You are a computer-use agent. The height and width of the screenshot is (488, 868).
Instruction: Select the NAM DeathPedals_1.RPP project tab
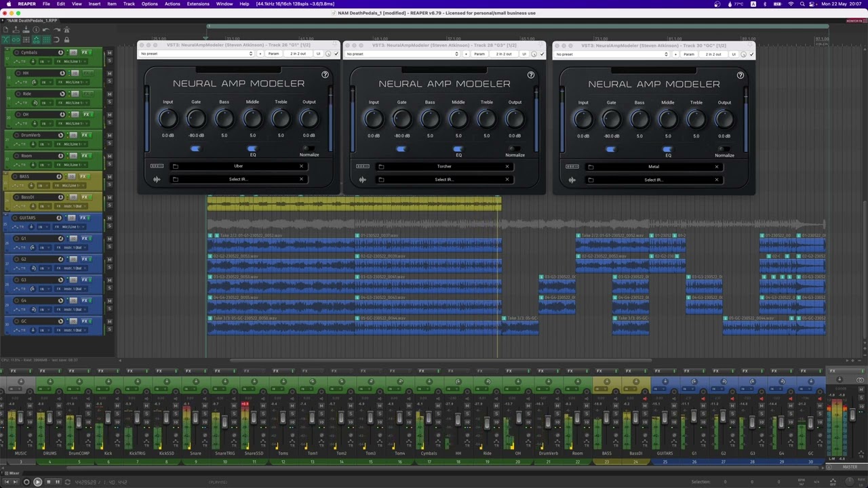click(x=32, y=20)
